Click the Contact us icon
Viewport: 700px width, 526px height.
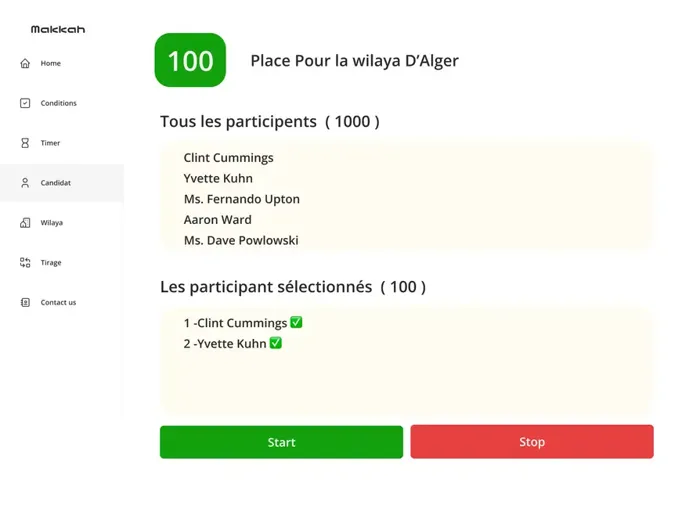tap(25, 302)
